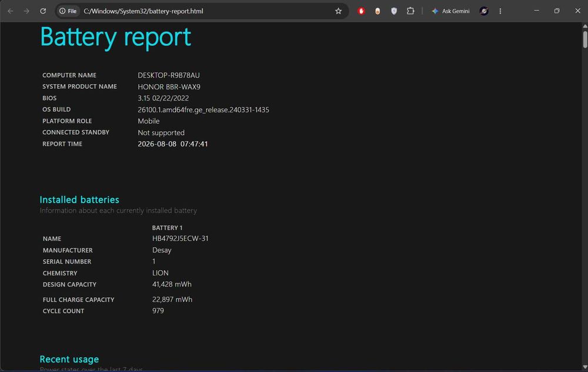Click the scrollbar up arrow
Viewport: 588px width, 372px height.
(x=585, y=26)
